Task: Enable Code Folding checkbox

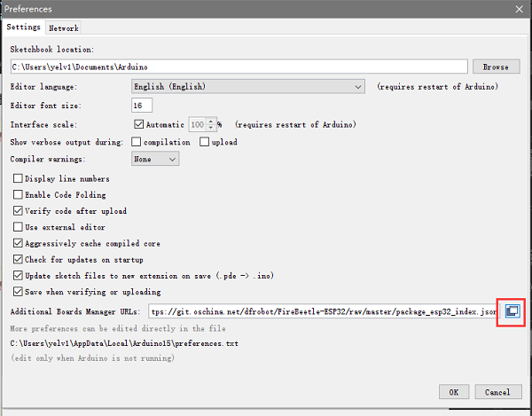Action: point(18,195)
